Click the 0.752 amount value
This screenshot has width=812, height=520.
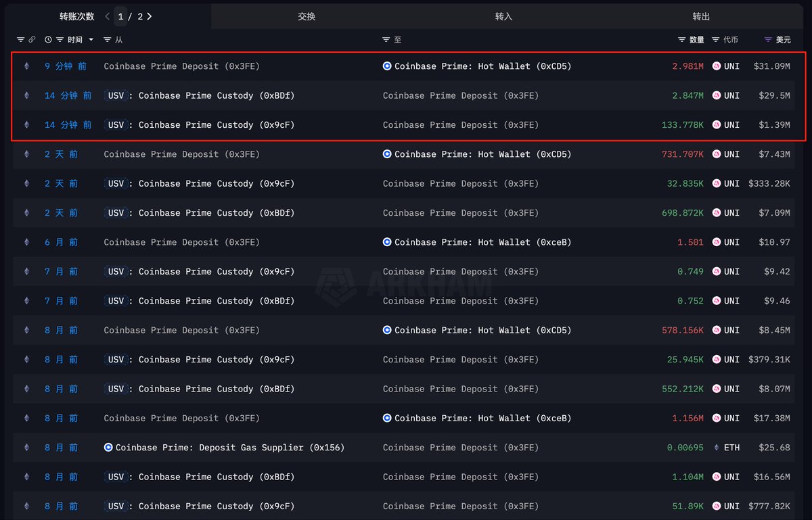pyautogui.click(x=691, y=301)
